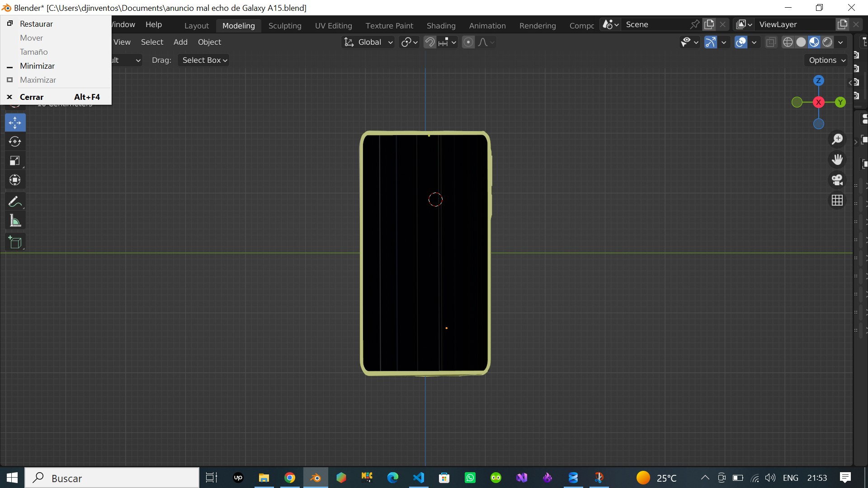868x488 pixels.
Task: Select the Measure ruler tool
Action: click(x=15, y=221)
